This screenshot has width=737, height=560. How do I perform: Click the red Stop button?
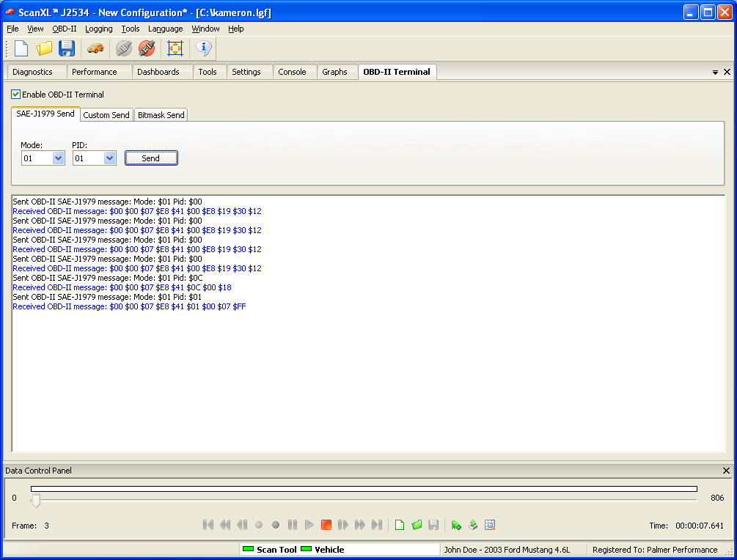[x=326, y=525]
